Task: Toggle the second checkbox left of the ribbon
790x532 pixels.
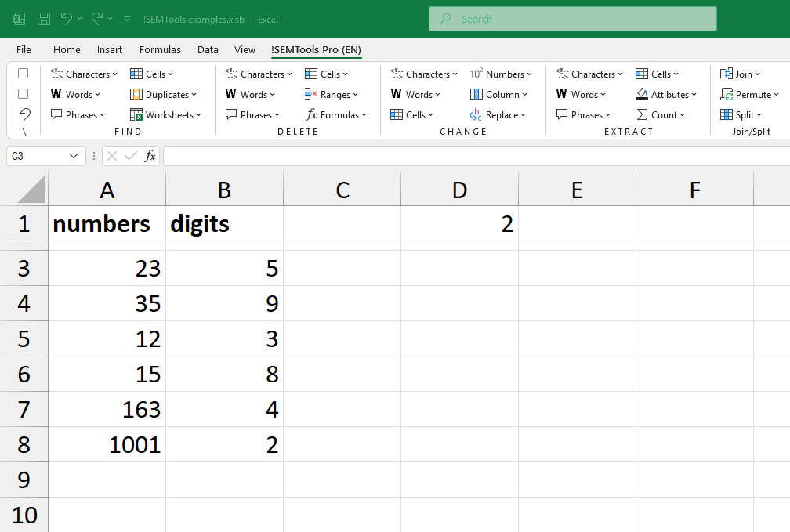Action: coord(23,93)
